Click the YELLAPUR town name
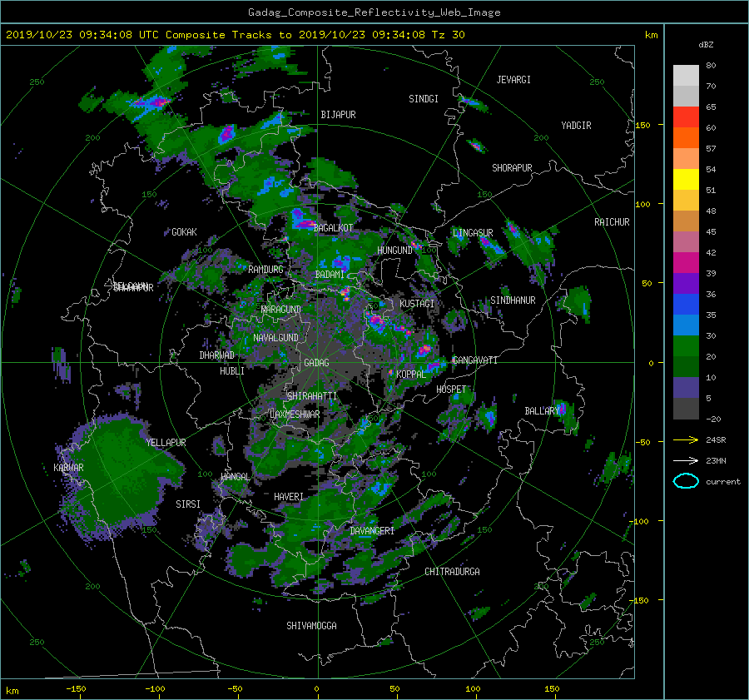749x700 pixels. click(166, 443)
